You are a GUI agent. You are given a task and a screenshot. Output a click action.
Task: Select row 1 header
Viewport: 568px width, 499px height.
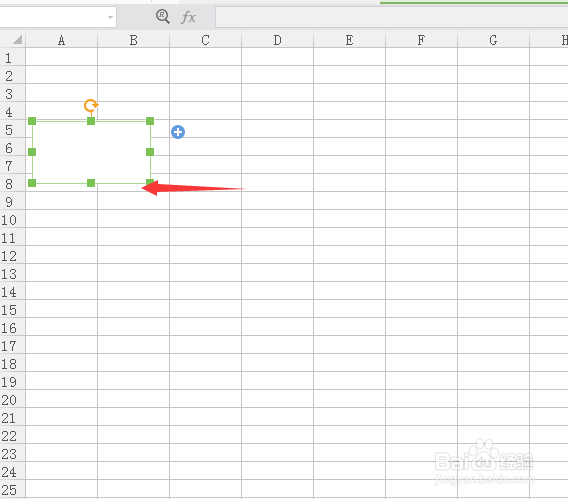12,57
